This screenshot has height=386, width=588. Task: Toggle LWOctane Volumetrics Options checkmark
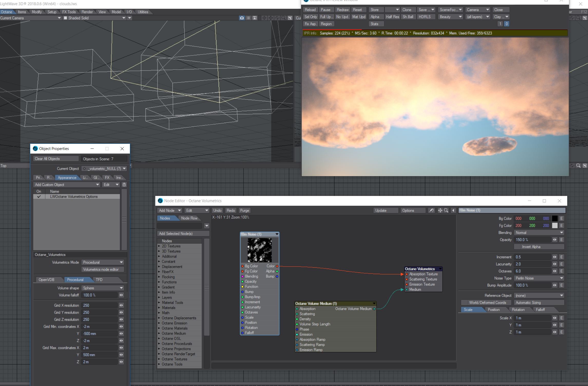click(39, 197)
